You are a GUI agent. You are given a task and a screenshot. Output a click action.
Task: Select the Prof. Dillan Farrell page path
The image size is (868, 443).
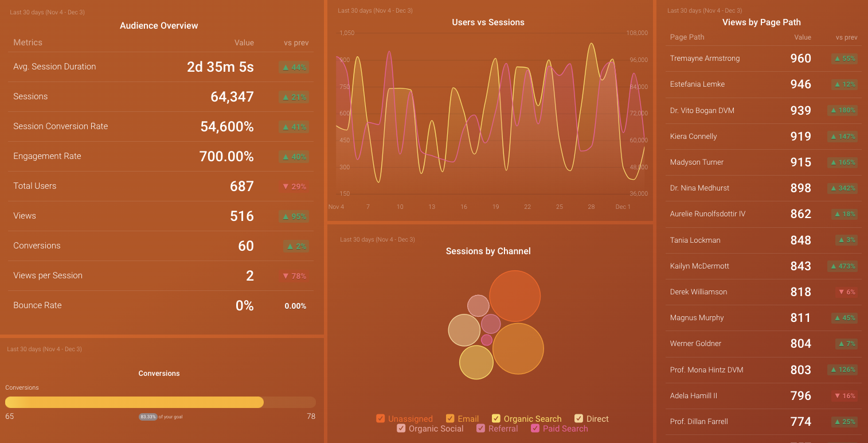pyautogui.click(x=699, y=421)
